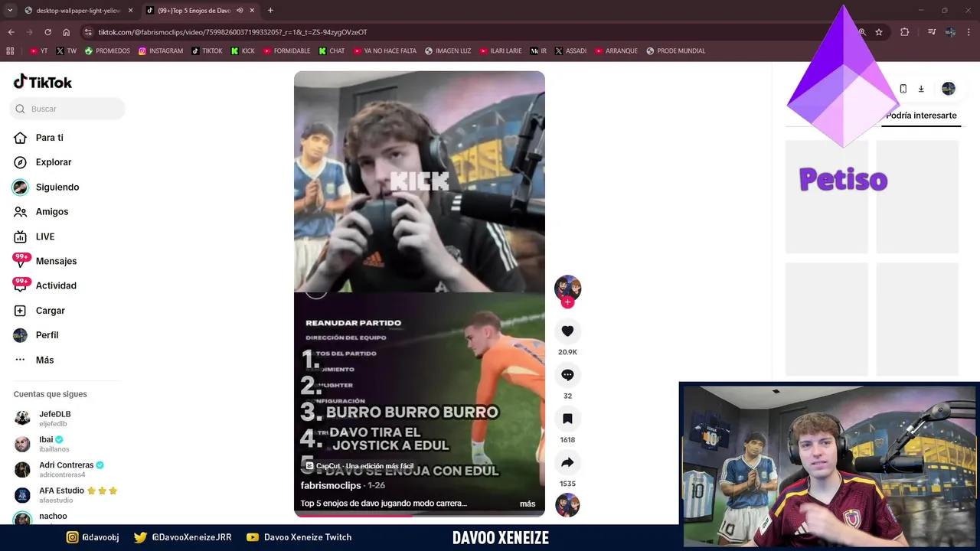Reload the current page

click(x=47, y=32)
